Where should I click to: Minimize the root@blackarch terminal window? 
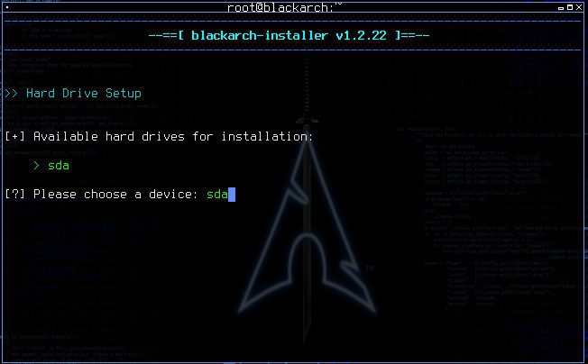(561, 8)
